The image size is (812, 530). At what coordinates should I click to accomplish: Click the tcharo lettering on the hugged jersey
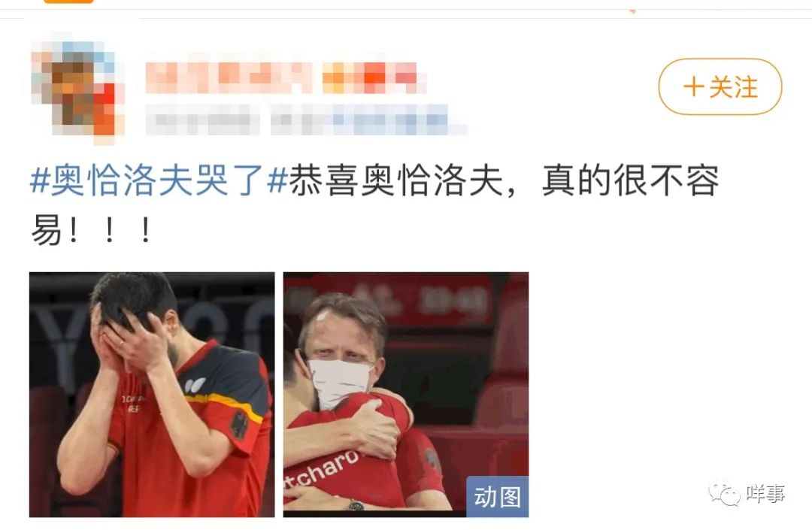point(322,469)
